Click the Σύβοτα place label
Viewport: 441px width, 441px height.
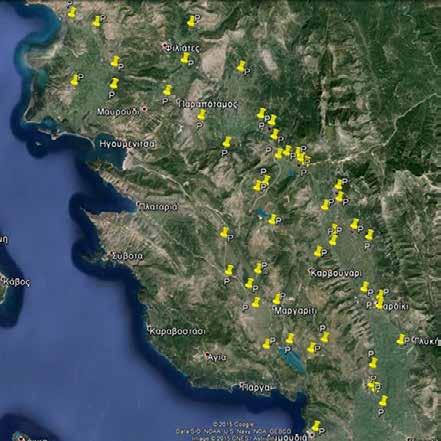128,256
